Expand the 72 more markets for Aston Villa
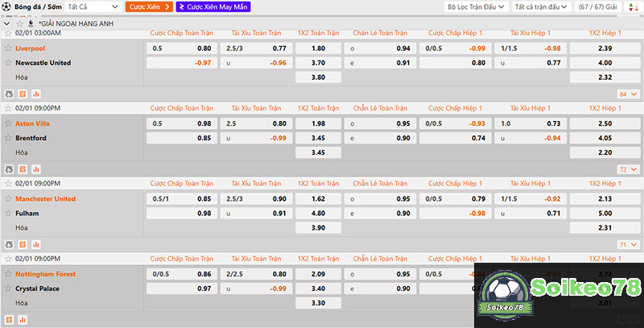Screen dimensions: 644x328 tap(625, 169)
